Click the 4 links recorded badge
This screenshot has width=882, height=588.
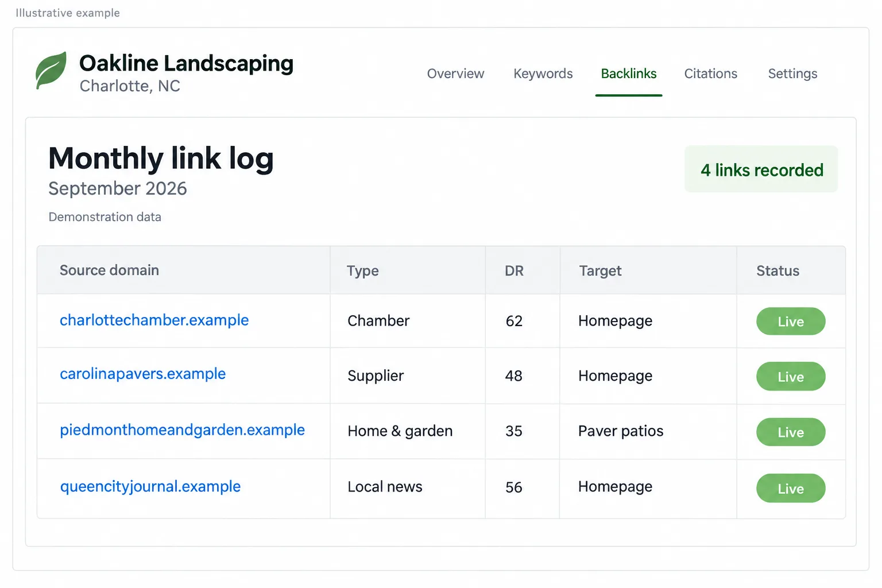[x=761, y=169]
